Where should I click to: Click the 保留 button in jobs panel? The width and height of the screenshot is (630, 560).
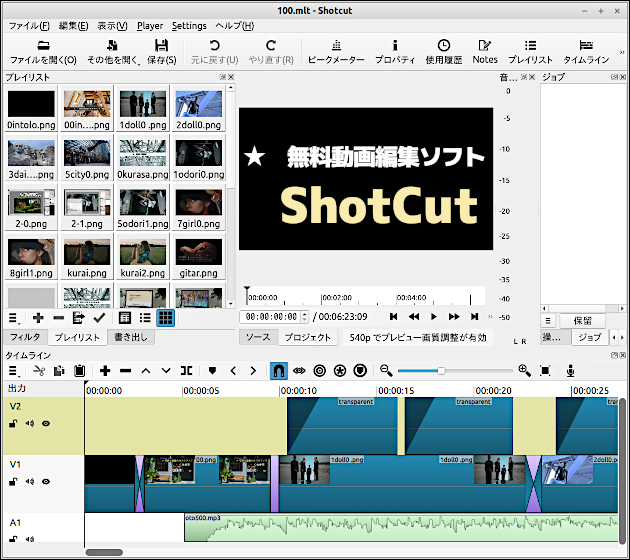pyautogui.click(x=582, y=321)
